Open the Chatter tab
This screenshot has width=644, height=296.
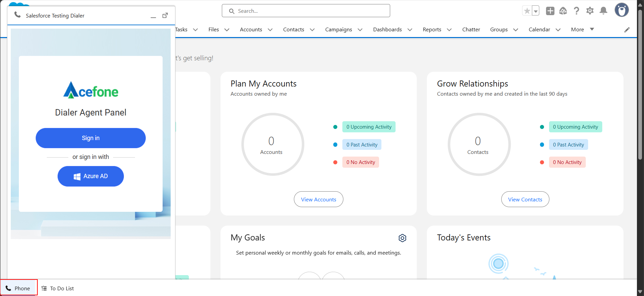pyautogui.click(x=471, y=30)
